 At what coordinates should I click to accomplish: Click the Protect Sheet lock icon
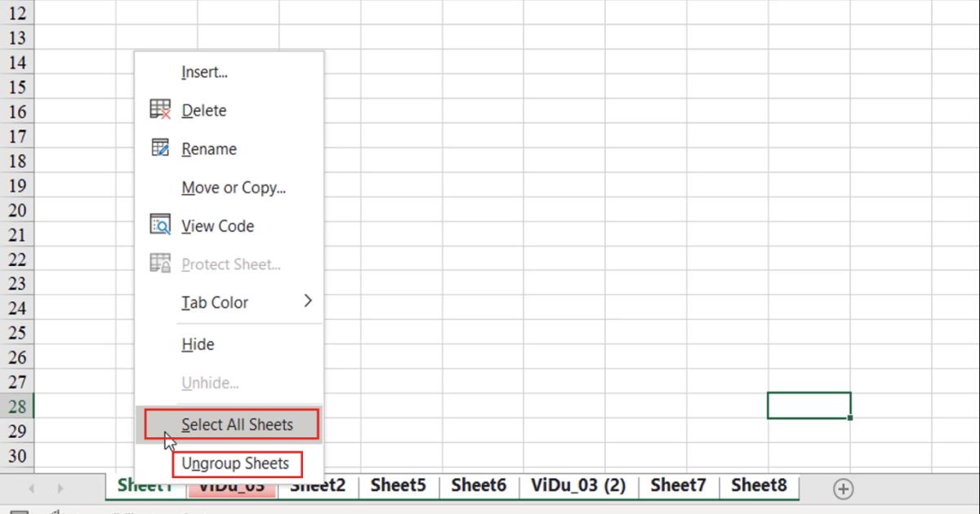click(161, 264)
